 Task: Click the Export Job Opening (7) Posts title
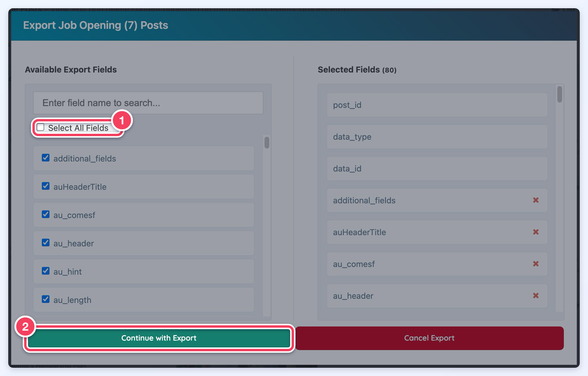coord(96,25)
